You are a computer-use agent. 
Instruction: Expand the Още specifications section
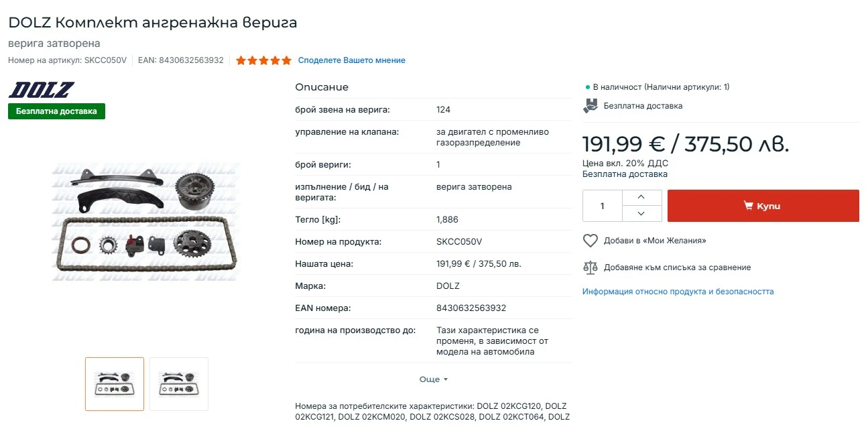pos(433,379)
